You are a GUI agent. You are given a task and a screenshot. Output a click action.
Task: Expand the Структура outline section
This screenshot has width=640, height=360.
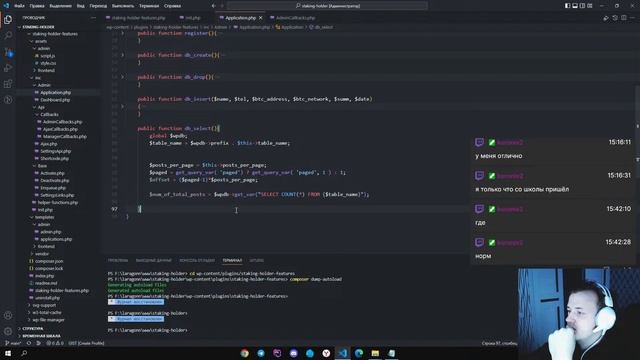32,328
